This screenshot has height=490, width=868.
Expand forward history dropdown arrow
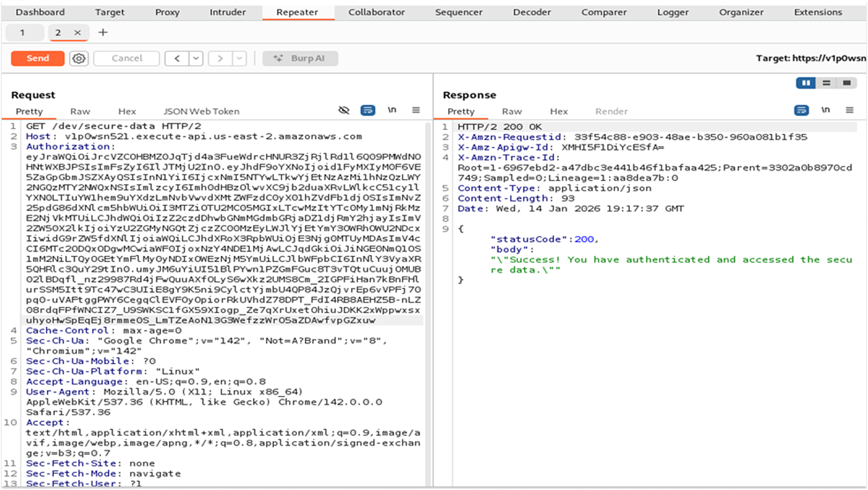coord(240,59)
